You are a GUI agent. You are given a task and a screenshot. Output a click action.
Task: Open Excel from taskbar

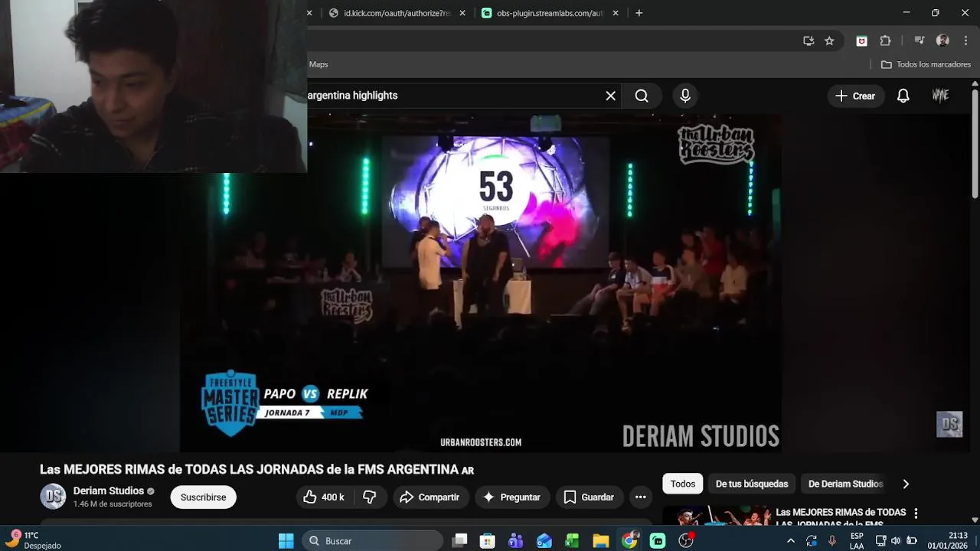tap(573, 541)
